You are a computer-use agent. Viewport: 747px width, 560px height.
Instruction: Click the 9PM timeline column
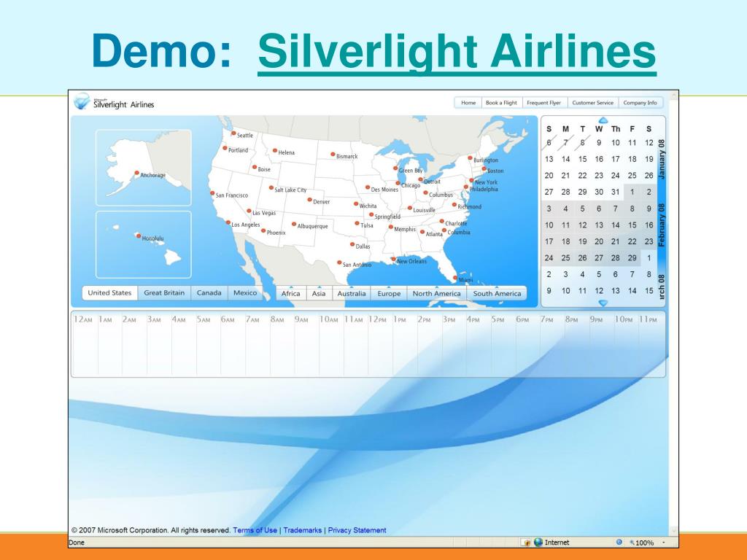pos(602,344)
